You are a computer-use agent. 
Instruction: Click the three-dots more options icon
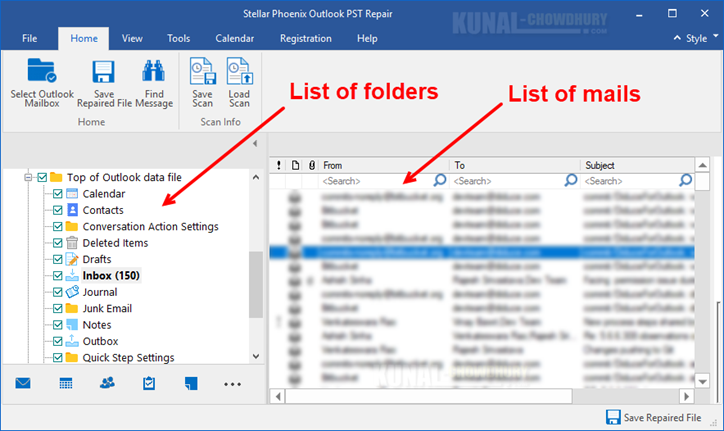(232, 384)
